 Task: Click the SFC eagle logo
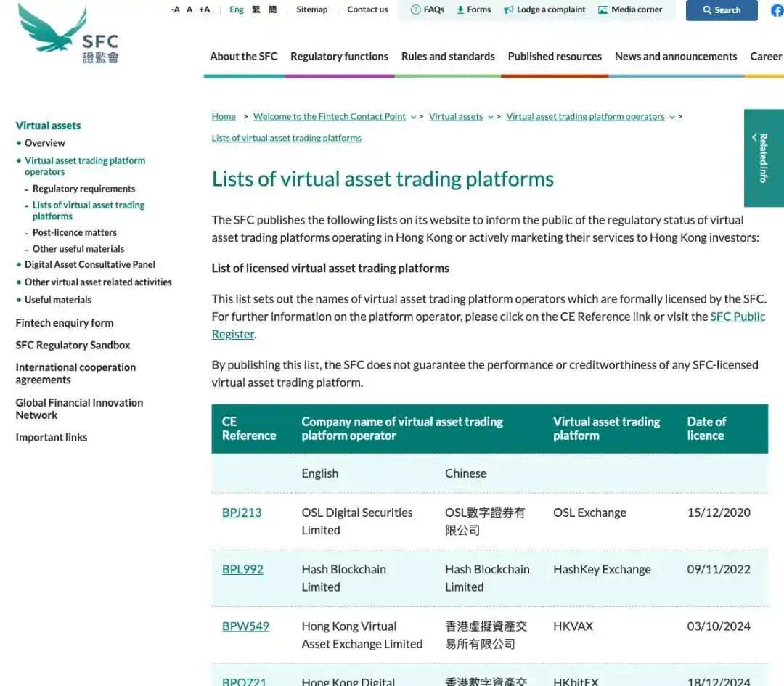coord(68,33)
